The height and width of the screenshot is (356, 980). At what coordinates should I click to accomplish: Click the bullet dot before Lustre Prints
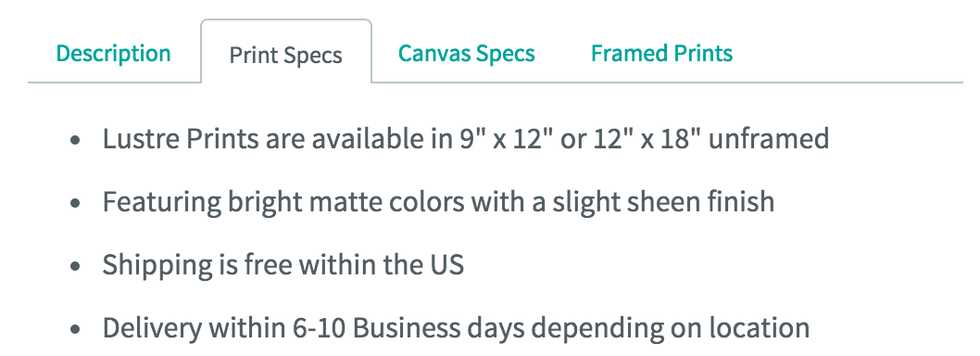(76, 140)
